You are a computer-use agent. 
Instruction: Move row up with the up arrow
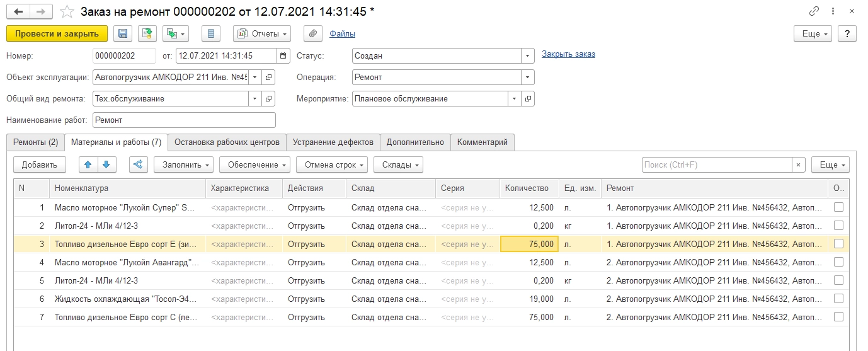(88, 164)
